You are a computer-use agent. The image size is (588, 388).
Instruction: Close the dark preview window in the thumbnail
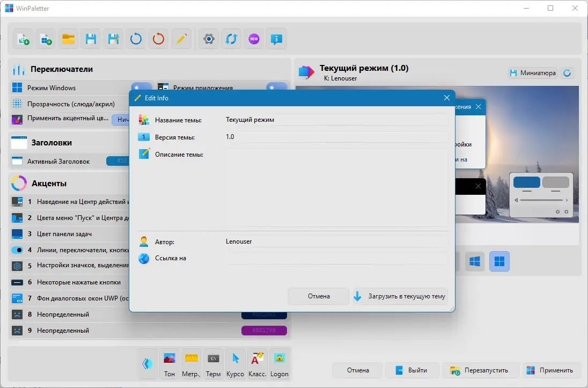[478, 186]
